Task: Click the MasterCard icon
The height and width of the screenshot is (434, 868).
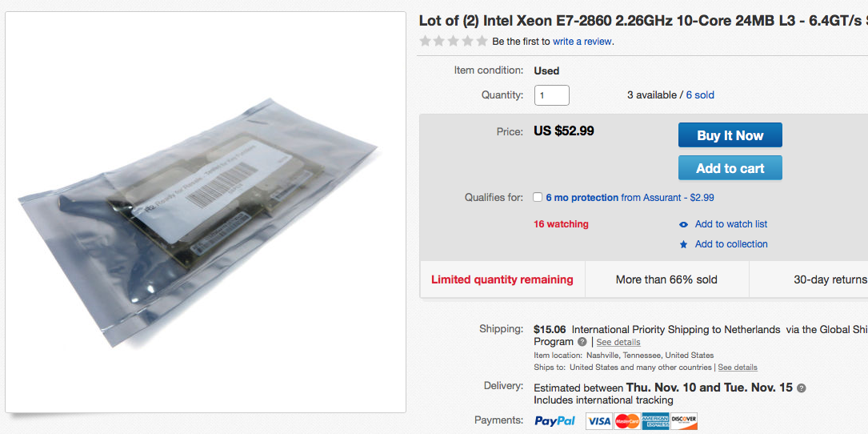Action: pos(627,421)
